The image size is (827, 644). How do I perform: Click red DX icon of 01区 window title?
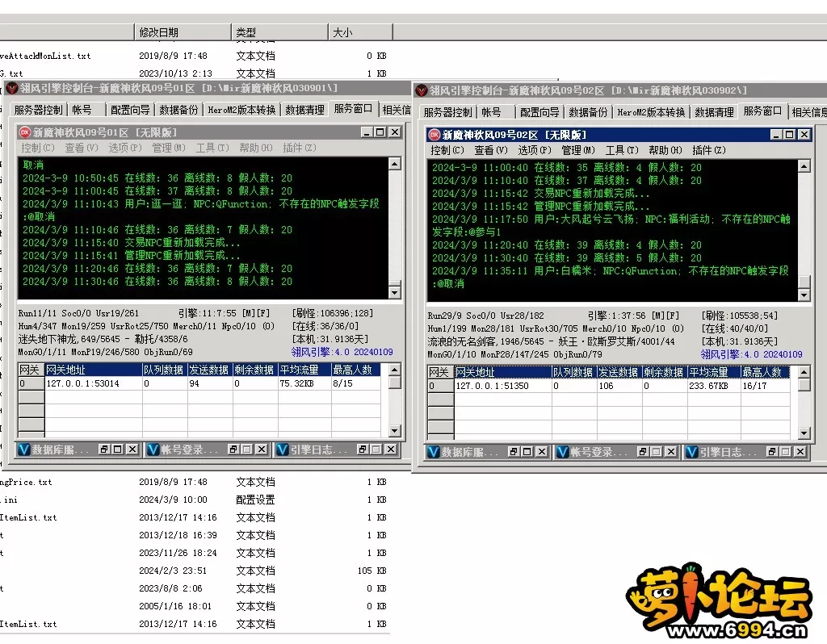click(x=25, y=132)
